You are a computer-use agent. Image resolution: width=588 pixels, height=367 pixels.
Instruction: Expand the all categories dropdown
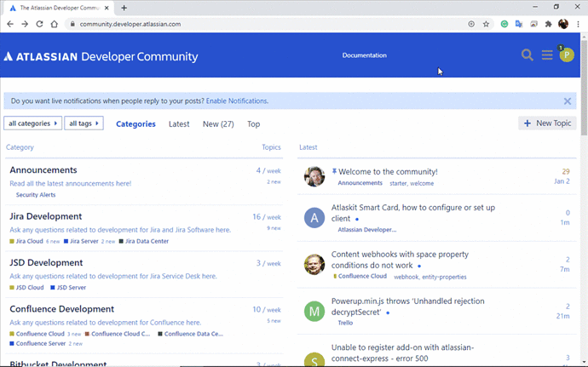pyautogui.click(x=33, y=123)
